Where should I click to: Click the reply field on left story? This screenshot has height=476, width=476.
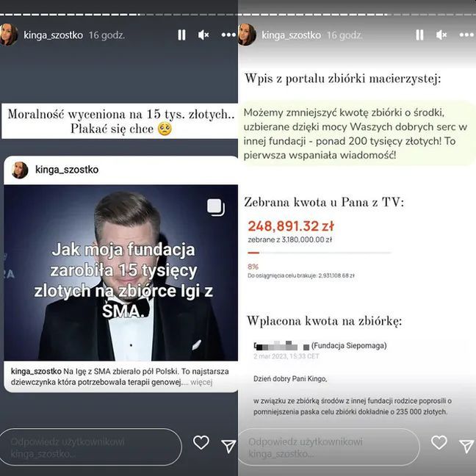click(91, 447)
